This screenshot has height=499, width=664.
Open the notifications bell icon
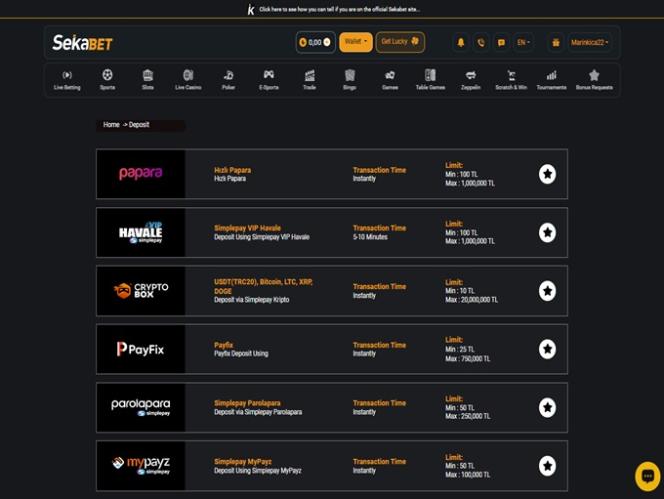coord(461,43)
